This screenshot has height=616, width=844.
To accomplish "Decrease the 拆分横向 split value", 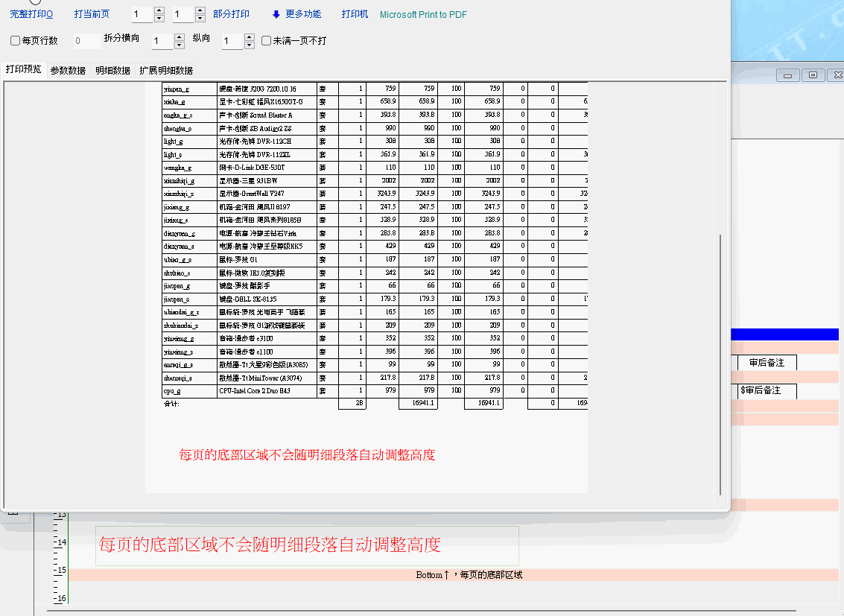I will point(179,45).
